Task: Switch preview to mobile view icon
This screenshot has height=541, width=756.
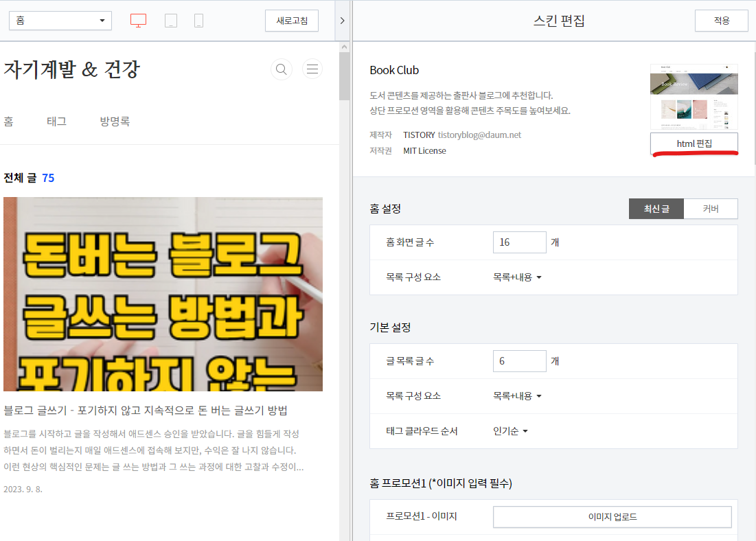Action: click(198, 20)
